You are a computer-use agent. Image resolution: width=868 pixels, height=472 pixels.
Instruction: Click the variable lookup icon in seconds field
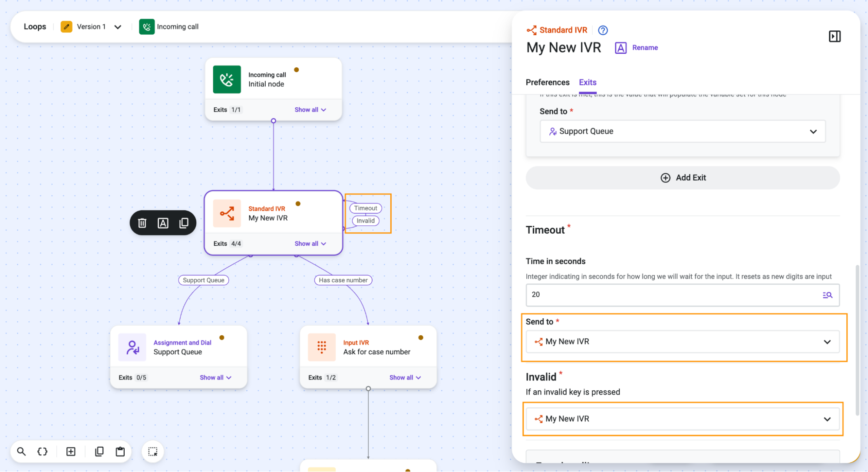coord(827,295)
